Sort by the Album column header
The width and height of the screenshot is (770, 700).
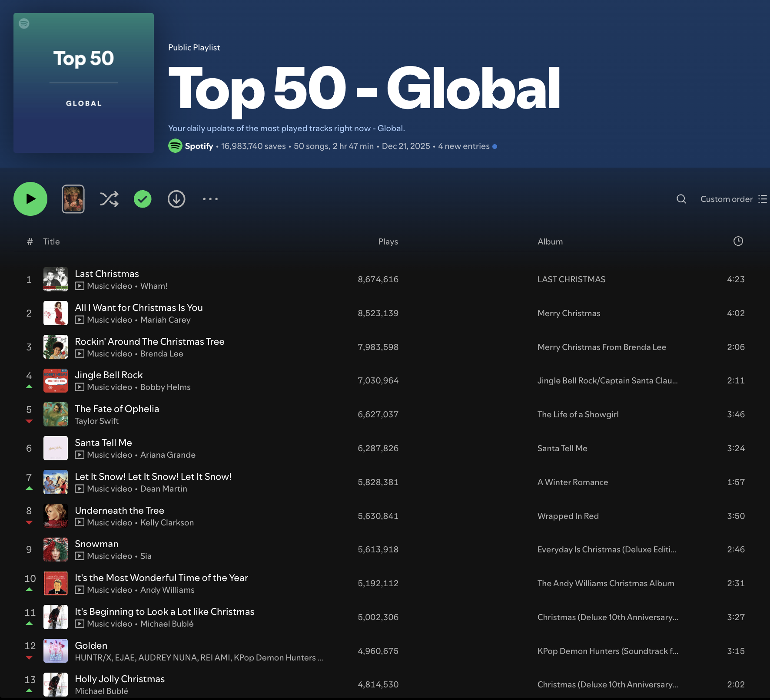(x=550, y=241)
